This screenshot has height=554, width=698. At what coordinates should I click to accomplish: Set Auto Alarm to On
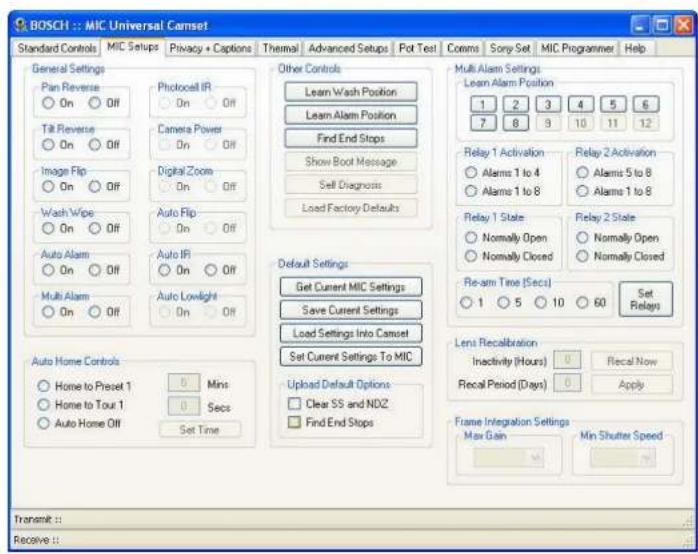tap(48, 270)
